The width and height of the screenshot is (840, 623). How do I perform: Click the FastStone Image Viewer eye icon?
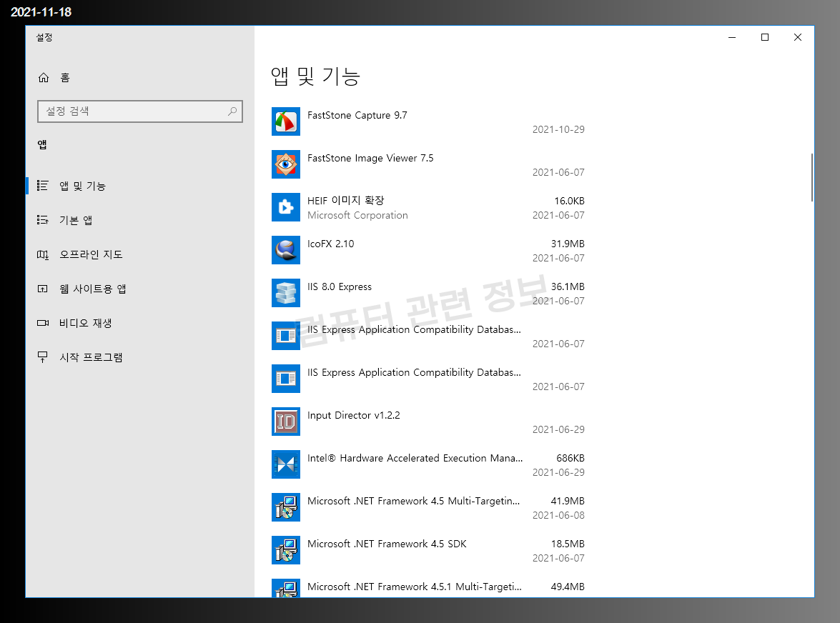pos(285,164)
